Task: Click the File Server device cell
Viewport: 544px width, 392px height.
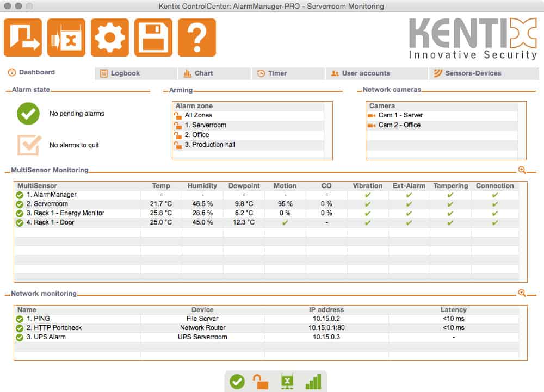Action: click(202, 319)
